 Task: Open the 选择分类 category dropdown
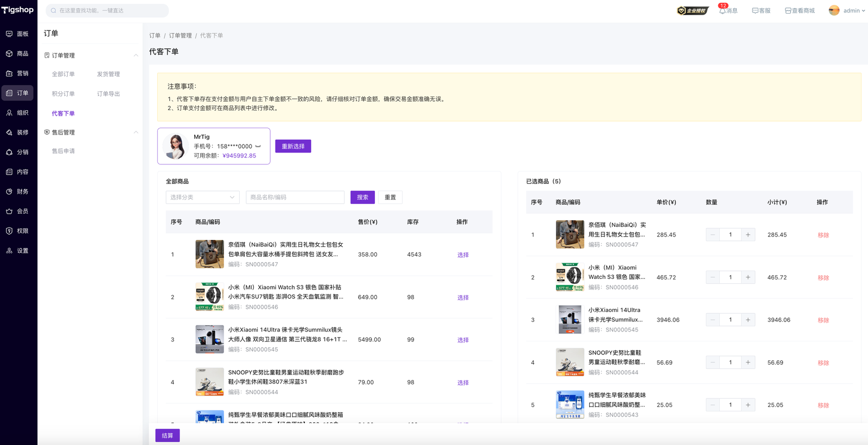pyautogui.click(x=202, y=198)
